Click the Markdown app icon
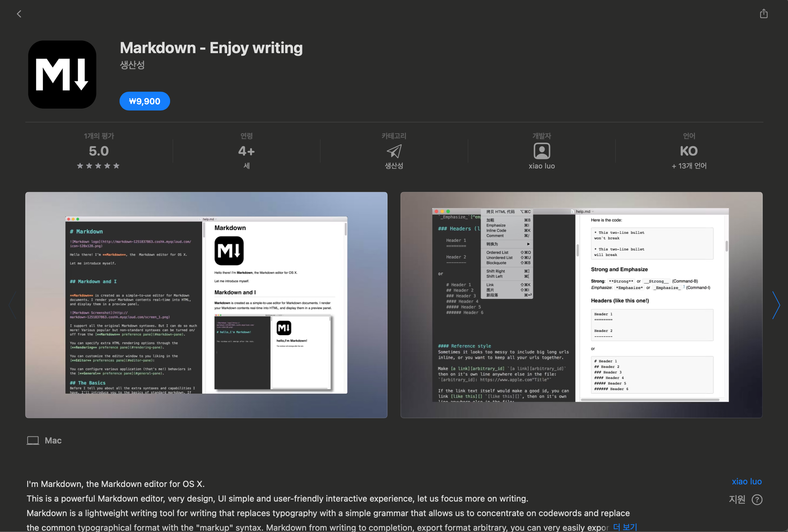This screenshot has height=532, width=788. pos(62,75)
